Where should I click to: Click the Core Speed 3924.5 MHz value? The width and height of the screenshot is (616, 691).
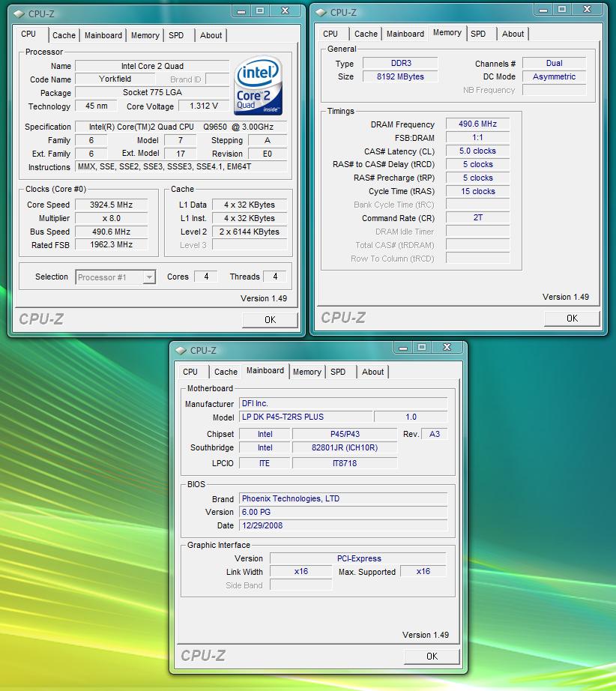[x=112, y=205]
